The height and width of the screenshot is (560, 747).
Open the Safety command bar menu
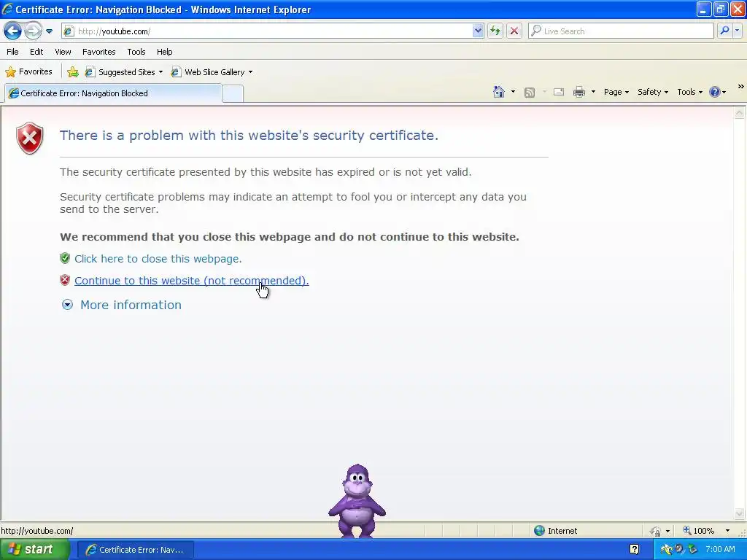pos(653,92)
